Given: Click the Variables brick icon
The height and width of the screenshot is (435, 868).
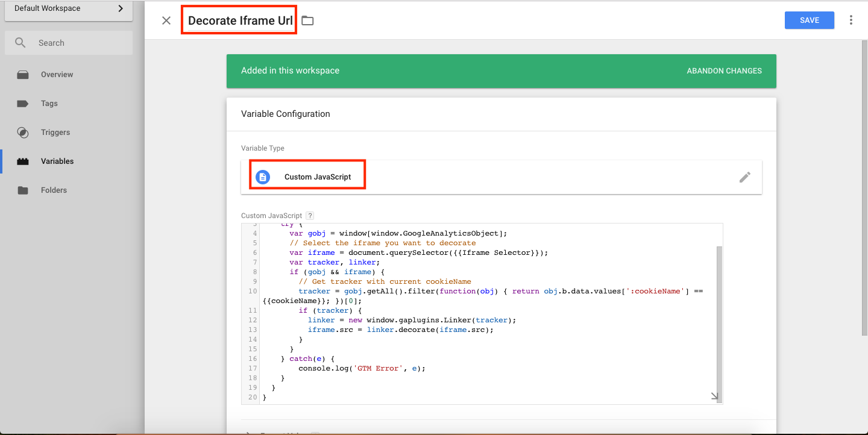Looking at the screenshot, I should coord(23,161).
